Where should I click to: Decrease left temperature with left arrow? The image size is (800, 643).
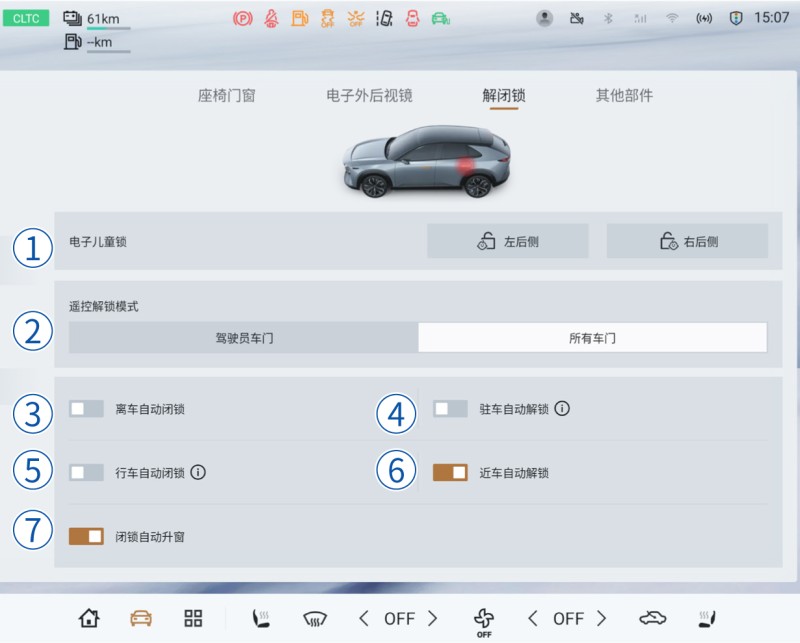[x=364, y=619]
